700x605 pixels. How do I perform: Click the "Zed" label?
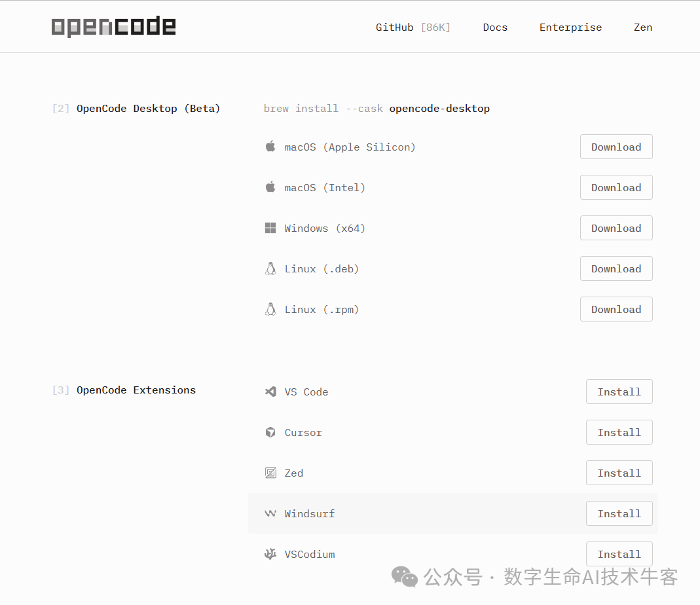point(294,473)
